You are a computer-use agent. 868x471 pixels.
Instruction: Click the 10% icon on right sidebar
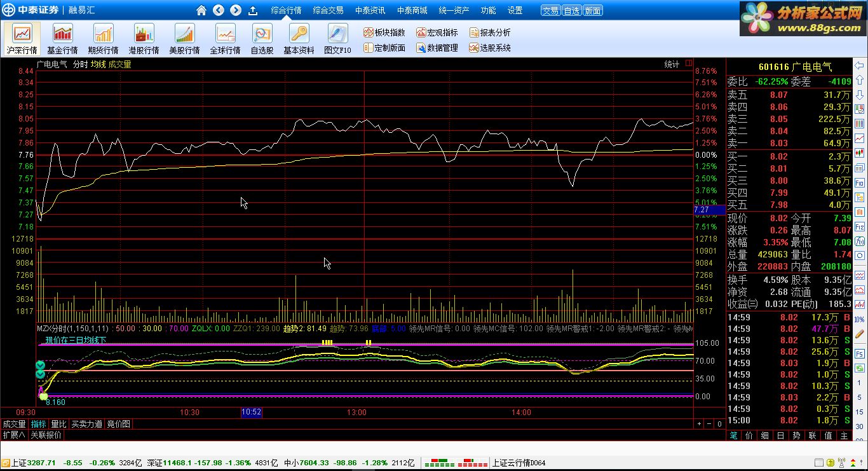click(860, 319)
